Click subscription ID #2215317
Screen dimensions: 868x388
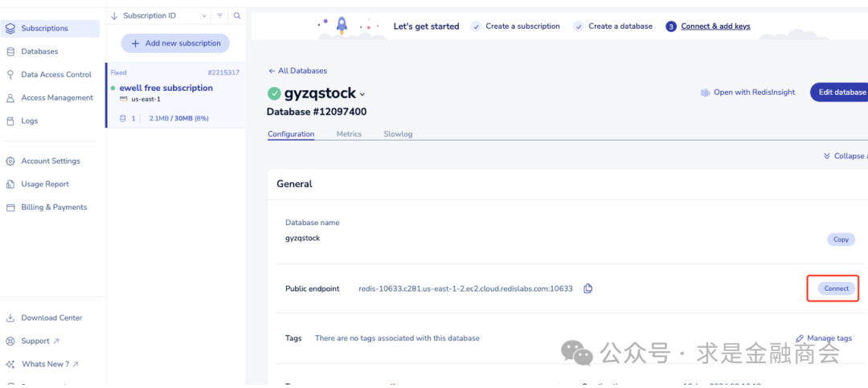click(x=223, y=72)
